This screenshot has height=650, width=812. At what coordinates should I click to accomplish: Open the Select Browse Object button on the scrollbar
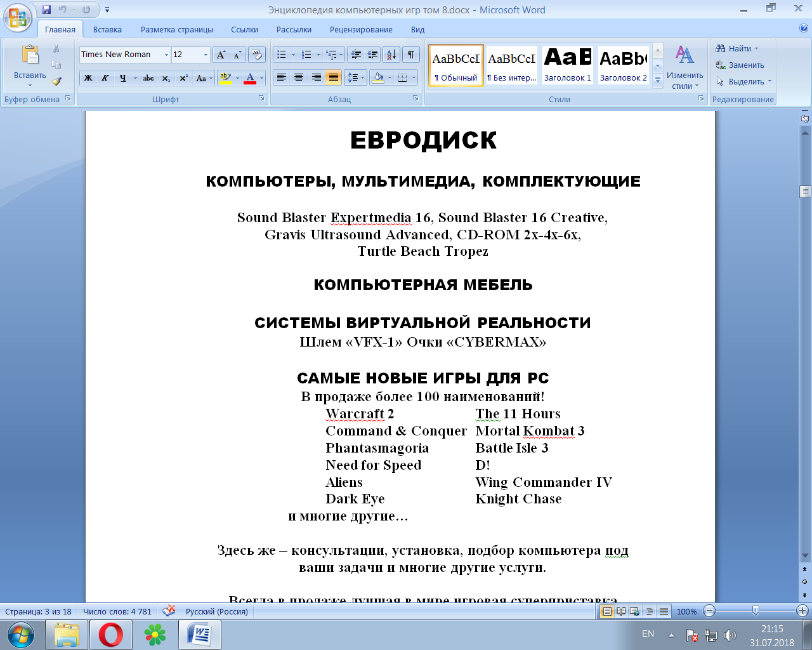[x=805, y=581]
